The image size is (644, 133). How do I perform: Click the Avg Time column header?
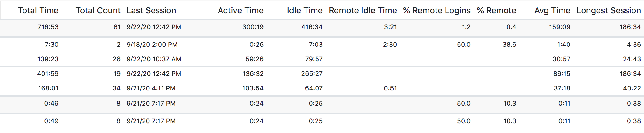tap(552, 10)
